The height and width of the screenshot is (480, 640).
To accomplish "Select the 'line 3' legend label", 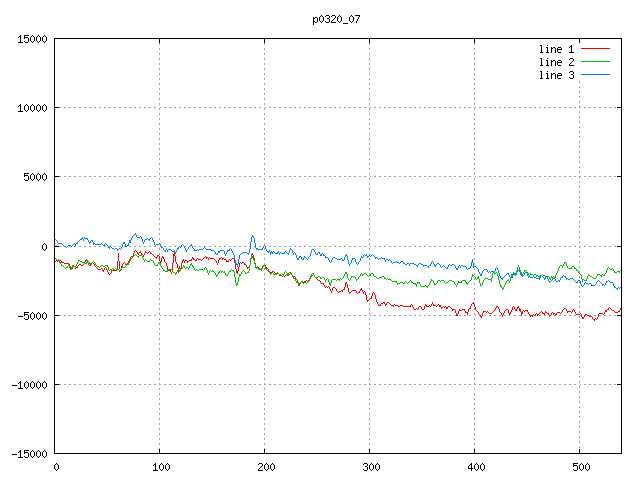I will click(556, 76).
